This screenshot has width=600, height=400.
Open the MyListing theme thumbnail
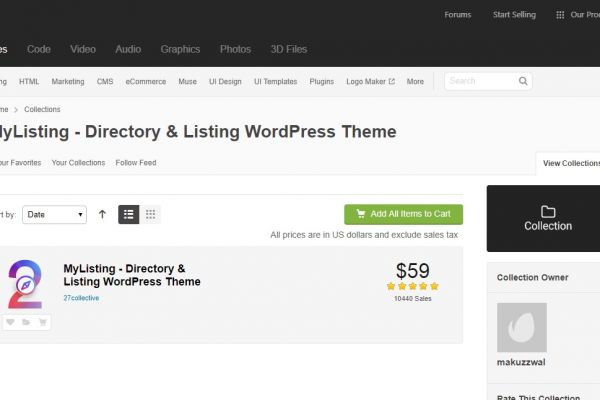click(25, 284)
